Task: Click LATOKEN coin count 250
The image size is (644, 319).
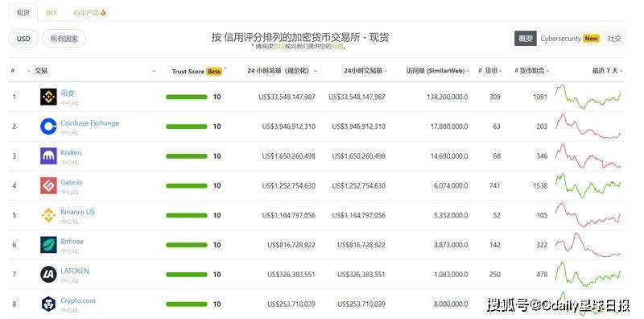Action: (495, 275)
